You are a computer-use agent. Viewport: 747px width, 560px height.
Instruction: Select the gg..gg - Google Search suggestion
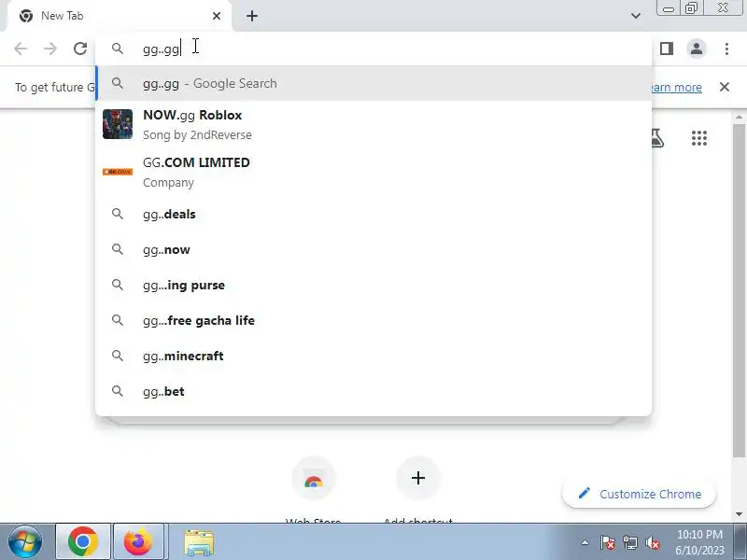point(374,83)
